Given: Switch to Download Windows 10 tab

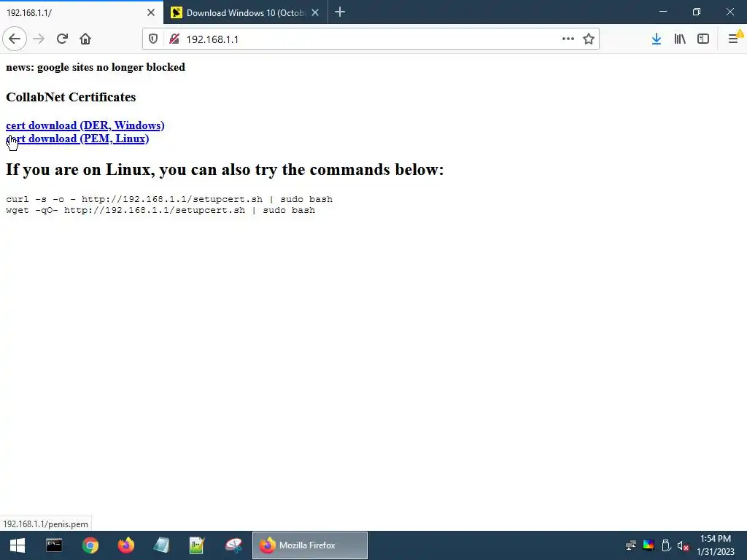Looking at the screenshot, I should 245,13.
